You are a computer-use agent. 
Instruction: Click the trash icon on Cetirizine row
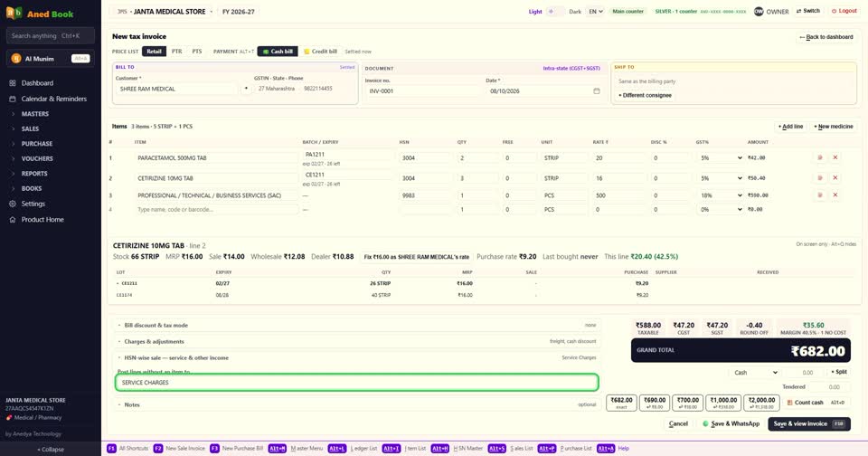(x=820, y=178)
